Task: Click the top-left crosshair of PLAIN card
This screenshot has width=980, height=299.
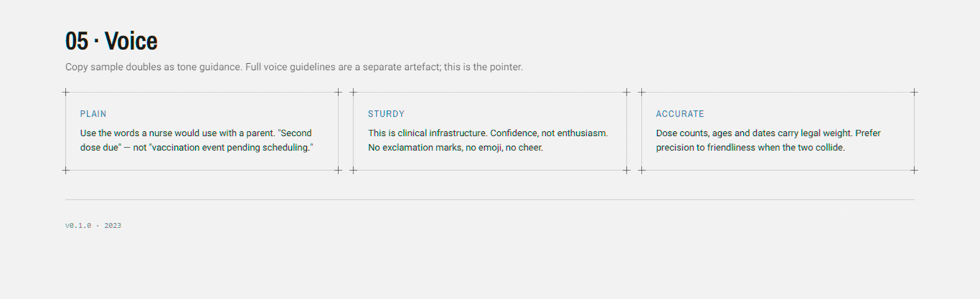Action: (66, 93)
